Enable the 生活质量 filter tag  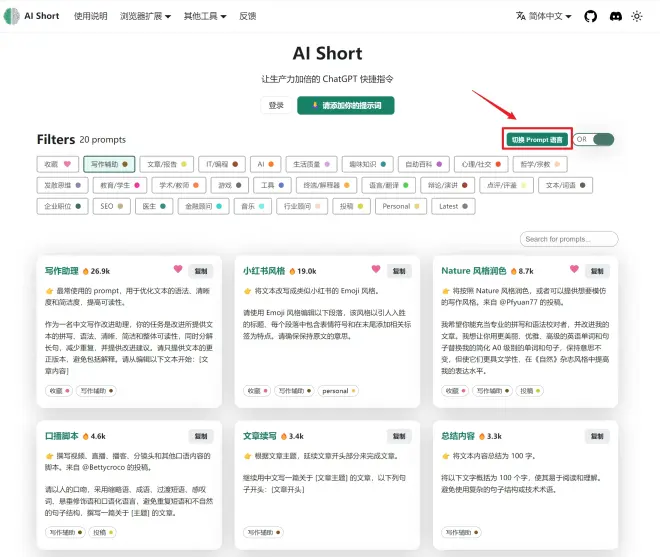(x=311, y=164)
